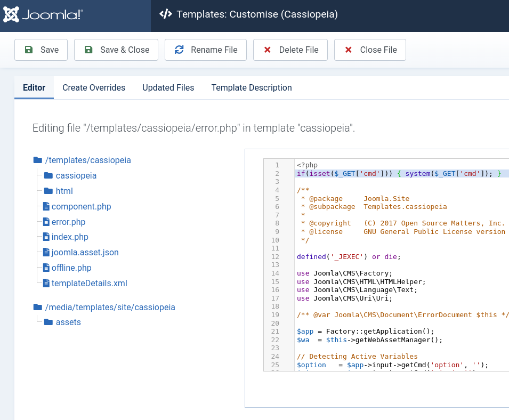This screenshot has height=420, width=509.
Task: Place cursor on the defined('_JEXEC') or die line
Action: (349, 257)
